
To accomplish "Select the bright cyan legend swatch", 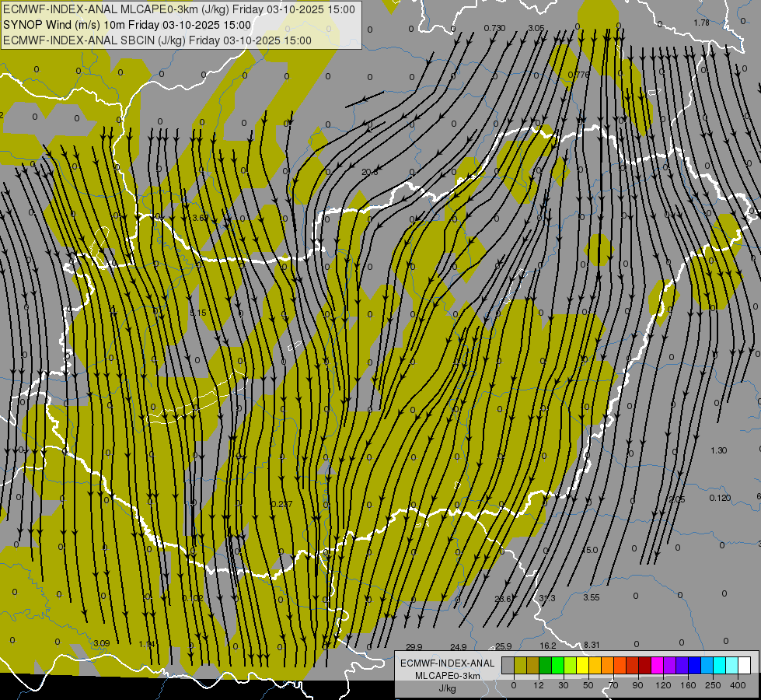I will coord(719,665).
